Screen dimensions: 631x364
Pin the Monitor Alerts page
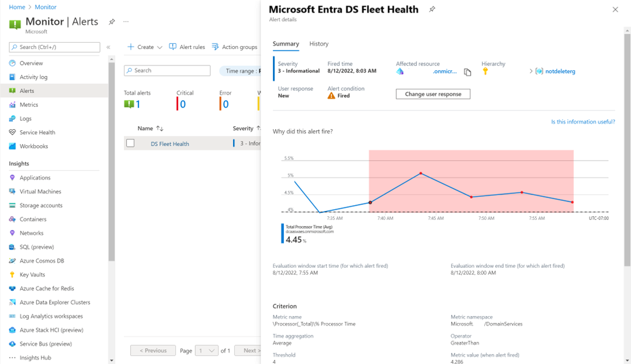tap(112, 22)
